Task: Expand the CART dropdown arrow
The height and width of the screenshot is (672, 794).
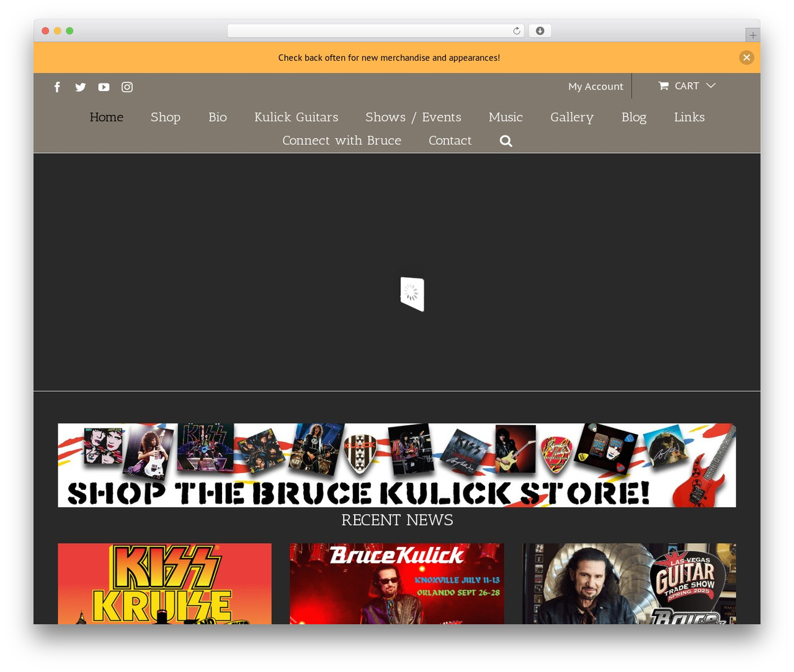Action: click(711, 86)
